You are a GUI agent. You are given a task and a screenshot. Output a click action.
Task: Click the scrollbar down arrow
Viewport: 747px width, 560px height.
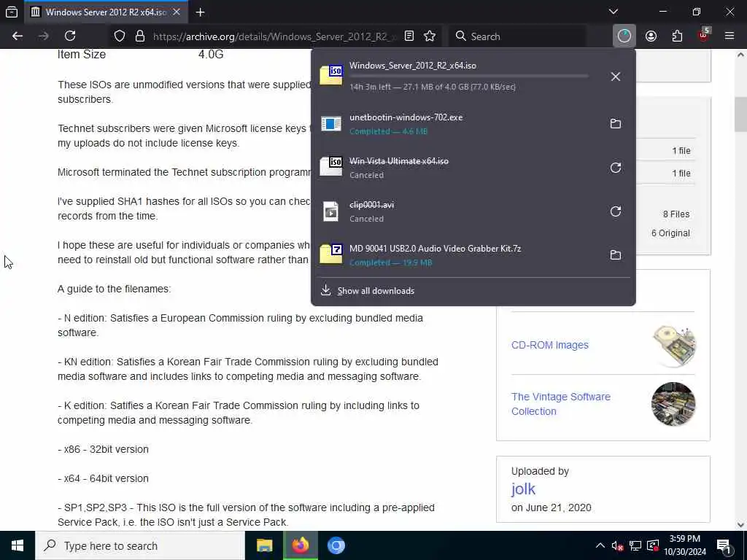(x=740, y=525)
